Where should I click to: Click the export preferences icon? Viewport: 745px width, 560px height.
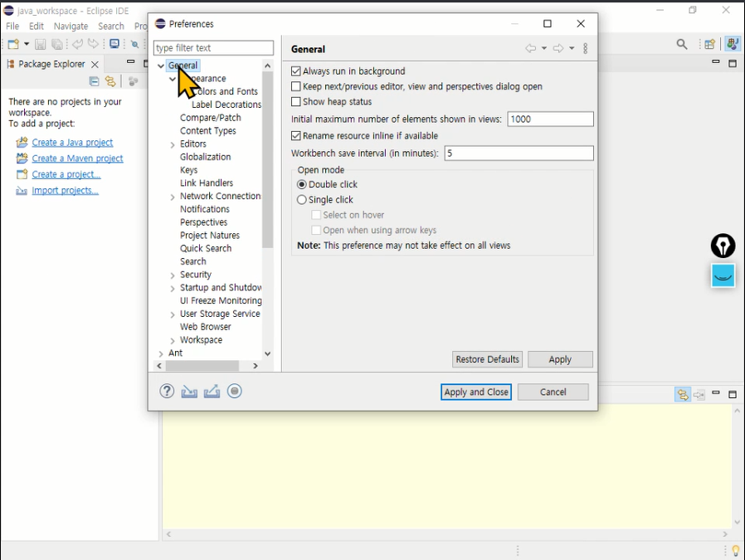(212, 391)
